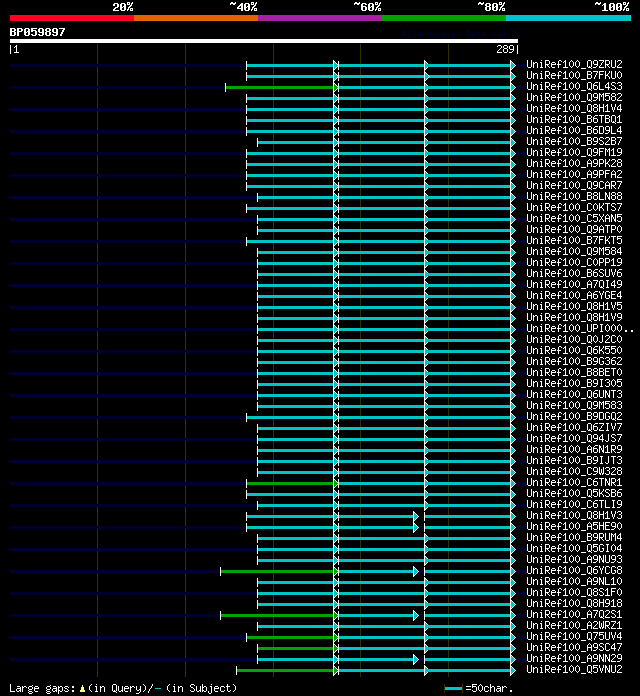
Task: Open UniRef100_A7Q2S1 hit
Action: pyautogui.click(x=574, y=615)
